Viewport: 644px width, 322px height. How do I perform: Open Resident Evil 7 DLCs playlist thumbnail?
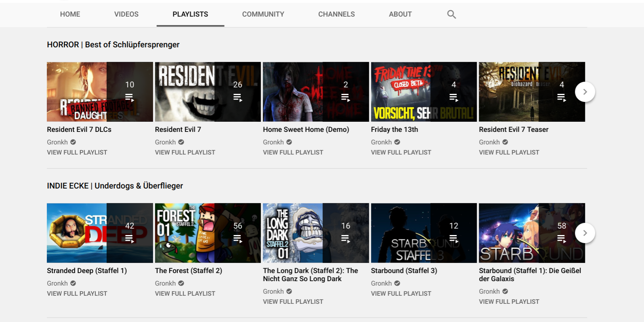pyautogui.click(x=100, y=92)
